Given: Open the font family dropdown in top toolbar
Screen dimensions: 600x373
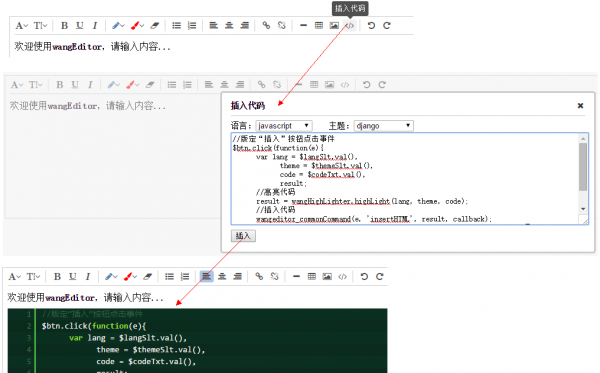Looking at the screenshot, I should coord(21,26).
